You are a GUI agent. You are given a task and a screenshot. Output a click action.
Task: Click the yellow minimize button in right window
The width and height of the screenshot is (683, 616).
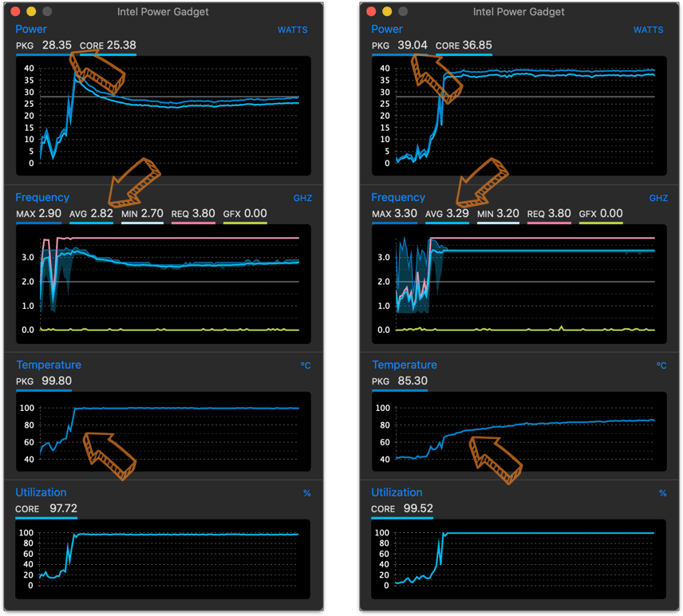point(387,12)
